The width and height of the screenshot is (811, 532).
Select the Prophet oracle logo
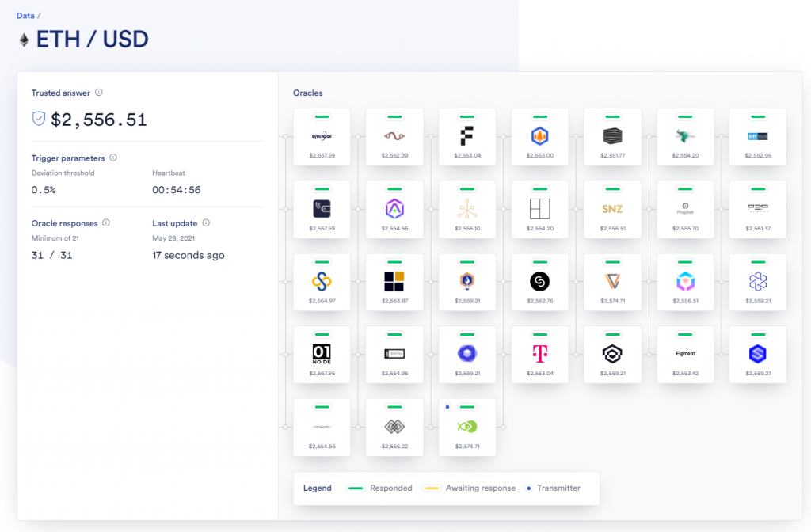[685, 209]
